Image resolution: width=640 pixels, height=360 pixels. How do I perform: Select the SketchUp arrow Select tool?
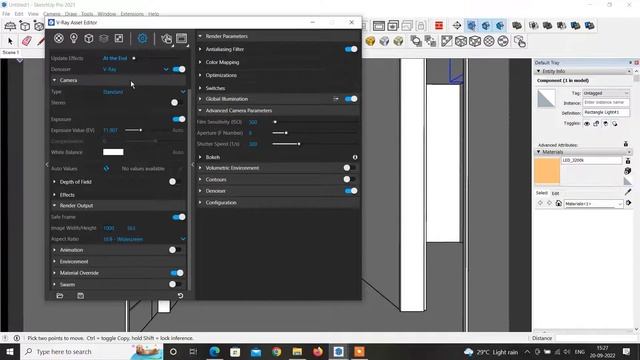[10, 41]
